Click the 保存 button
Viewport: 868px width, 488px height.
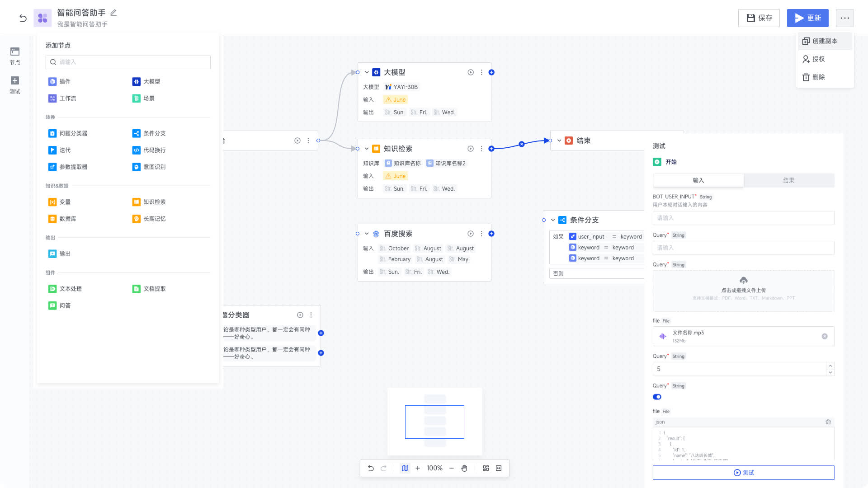[x=759, y=18]
